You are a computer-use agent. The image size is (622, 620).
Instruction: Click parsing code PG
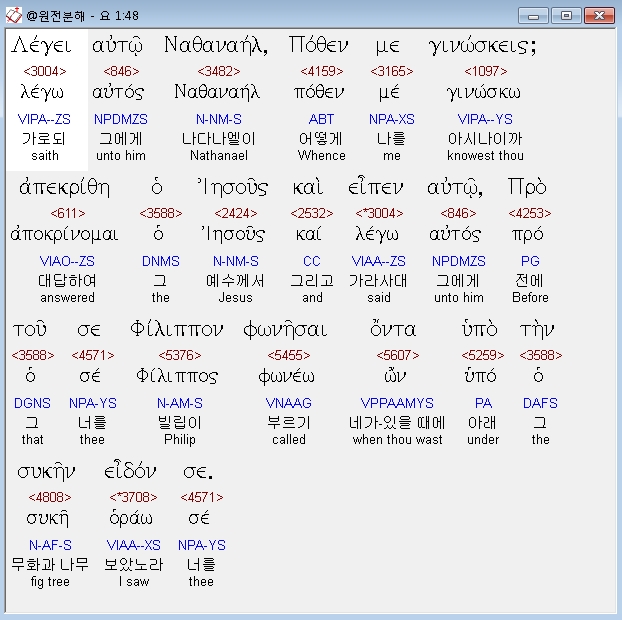coord(530,261)
